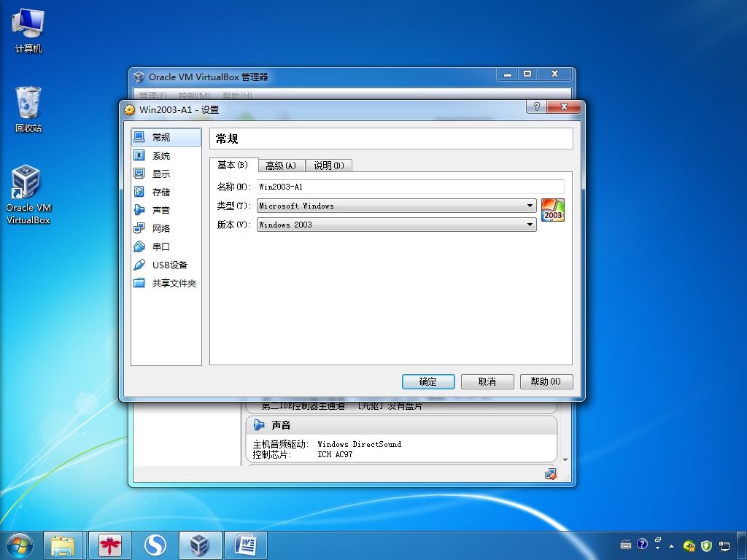
Task: Show hidden system tray icons
Action: pos(672,545)
